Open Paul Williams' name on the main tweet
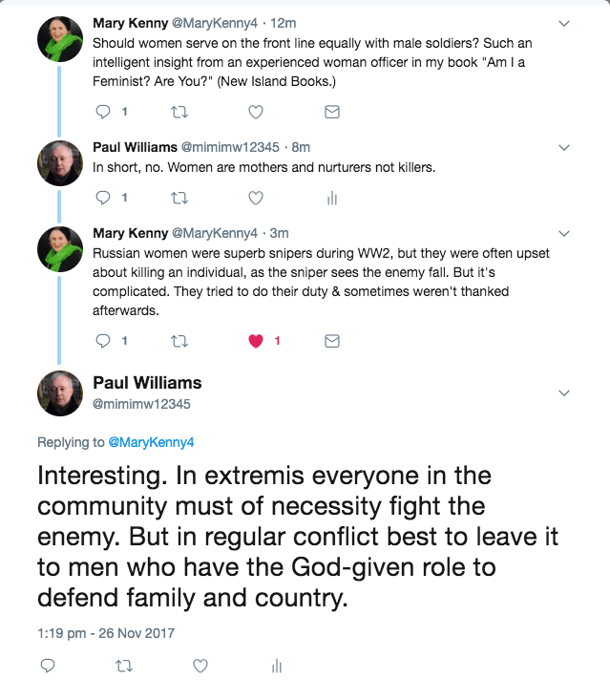Screen dimensions: 610x700 click(x=147, y=383)
